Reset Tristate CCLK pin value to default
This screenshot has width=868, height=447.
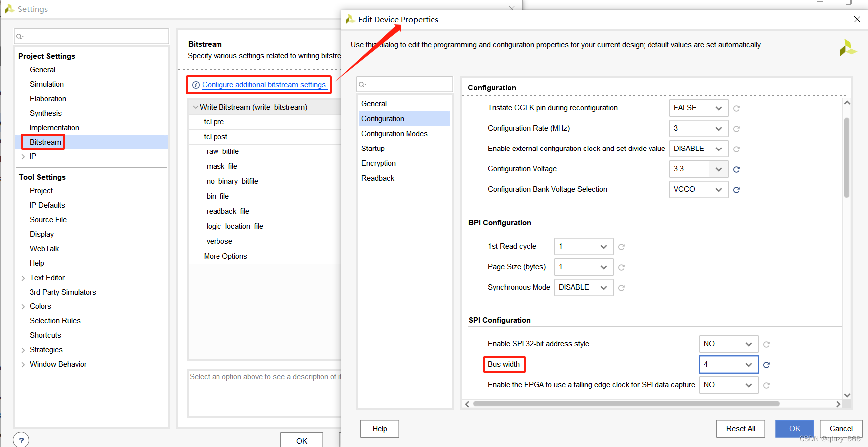tap(736, 108)
